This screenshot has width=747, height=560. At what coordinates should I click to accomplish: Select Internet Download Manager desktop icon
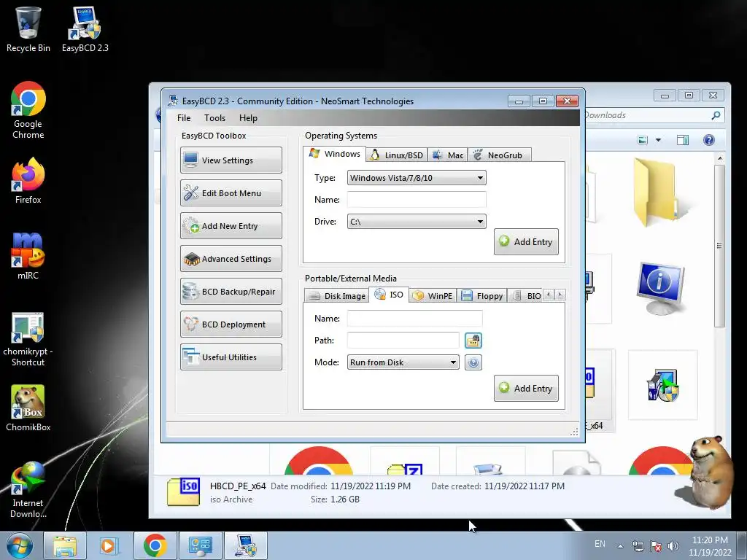28,489
